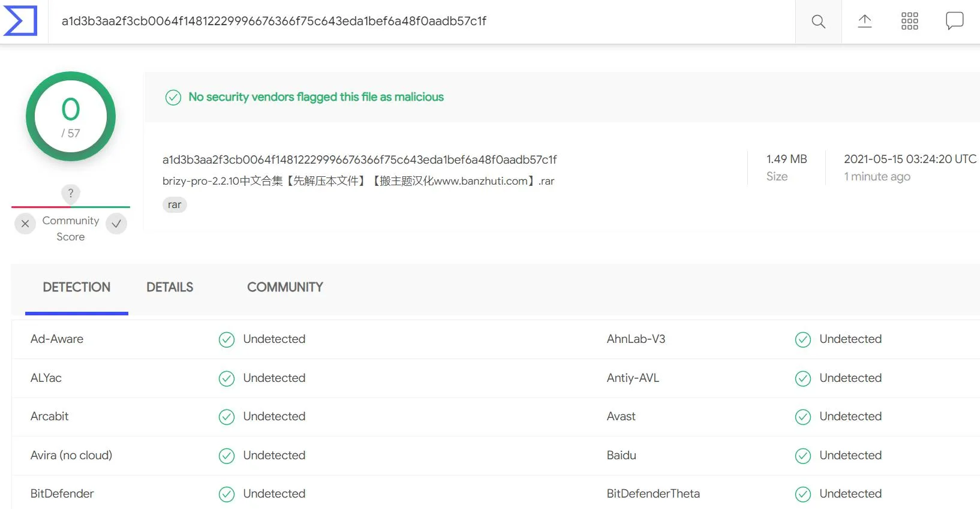The image size is (980, 509).
Task: Click the file hash below the banner
Action: click(359, 159)
